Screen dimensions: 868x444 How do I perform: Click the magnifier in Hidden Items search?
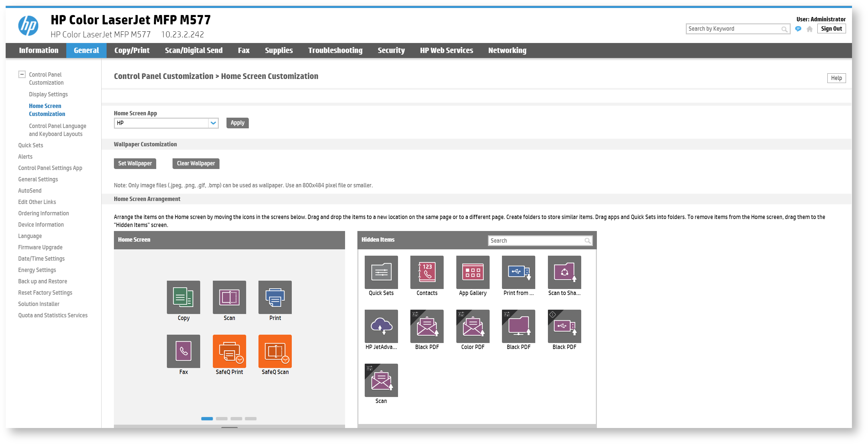pyautogui.click(x=587, y=240)
